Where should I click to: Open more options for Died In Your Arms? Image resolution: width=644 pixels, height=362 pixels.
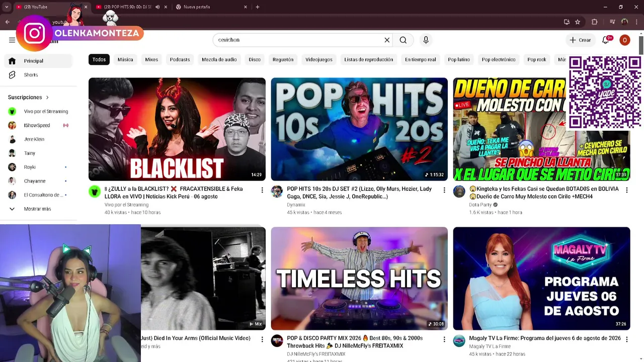262,339
